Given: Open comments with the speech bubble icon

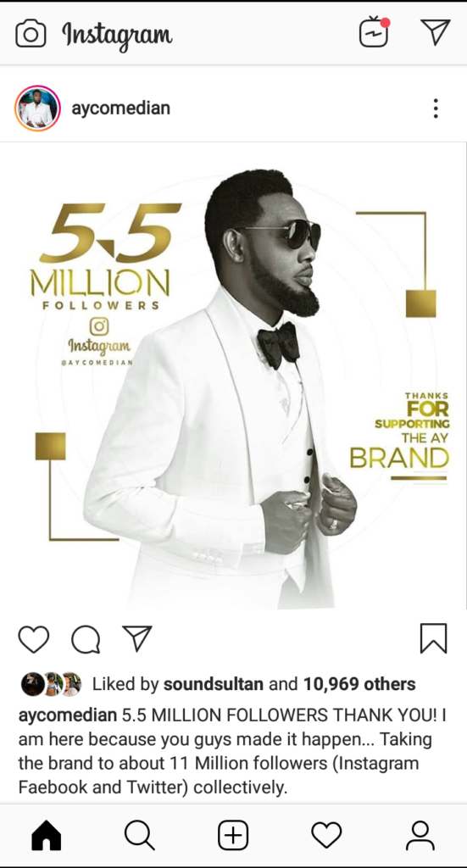Looking at the screenshot, I should tap(86, 639).
